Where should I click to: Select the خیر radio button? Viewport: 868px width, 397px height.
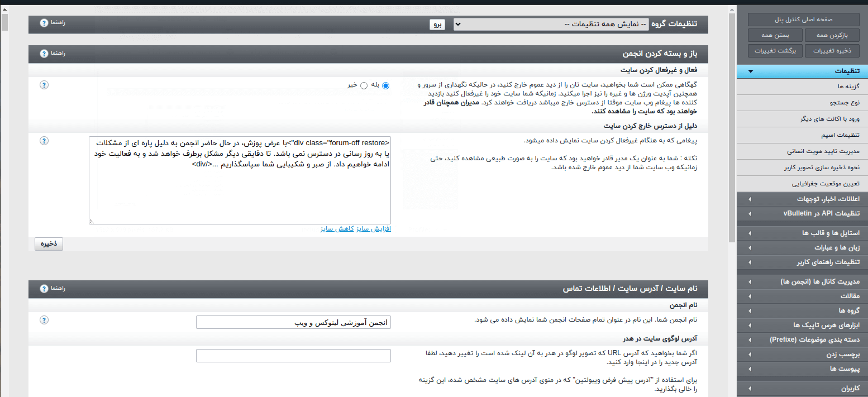tap(364, 85)
